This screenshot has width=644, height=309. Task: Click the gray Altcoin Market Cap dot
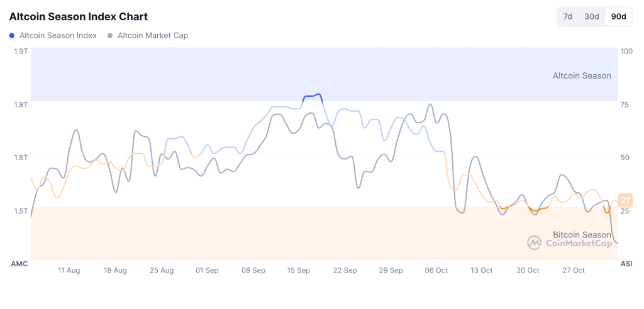coord(111,36)
